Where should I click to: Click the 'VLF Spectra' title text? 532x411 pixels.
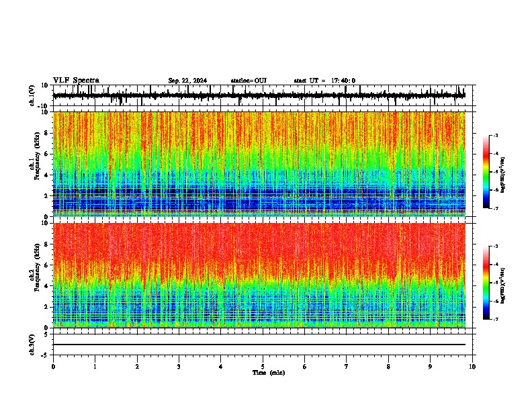pyautogui.click(x=76, y=81)
